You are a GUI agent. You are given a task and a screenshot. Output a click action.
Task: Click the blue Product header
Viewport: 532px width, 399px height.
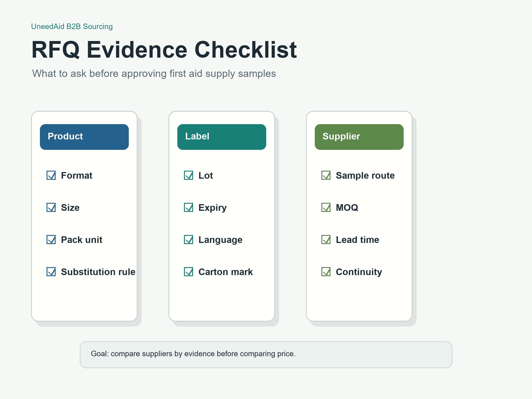pos(84,137)
